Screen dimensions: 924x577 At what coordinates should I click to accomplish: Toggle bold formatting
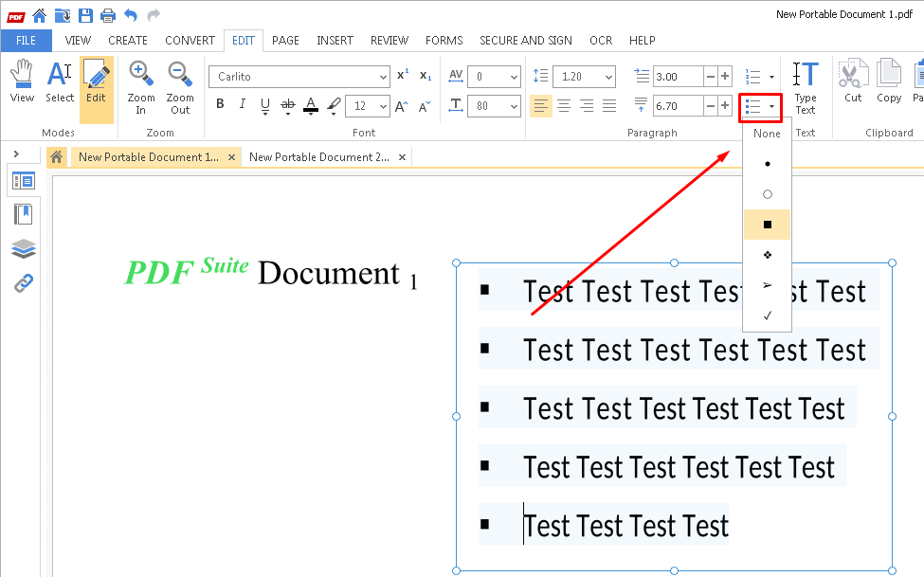(220, 104)
